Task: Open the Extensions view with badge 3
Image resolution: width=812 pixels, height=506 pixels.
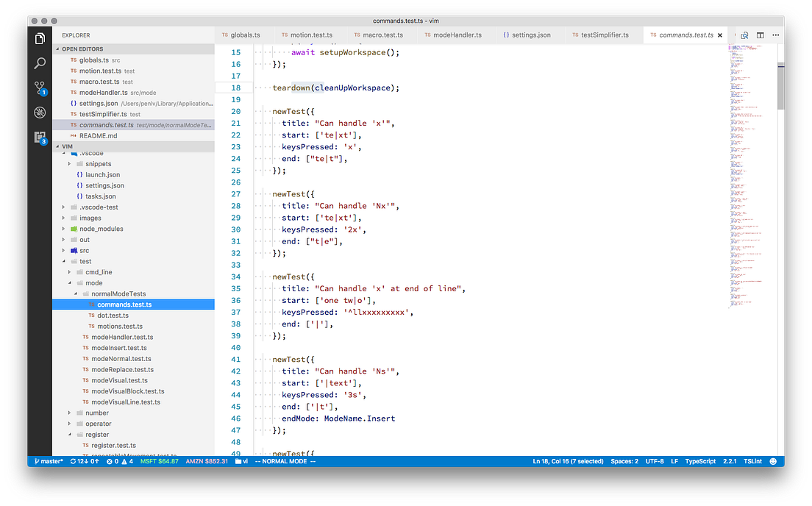Action: pyautogui.click(x=39, y=137)
